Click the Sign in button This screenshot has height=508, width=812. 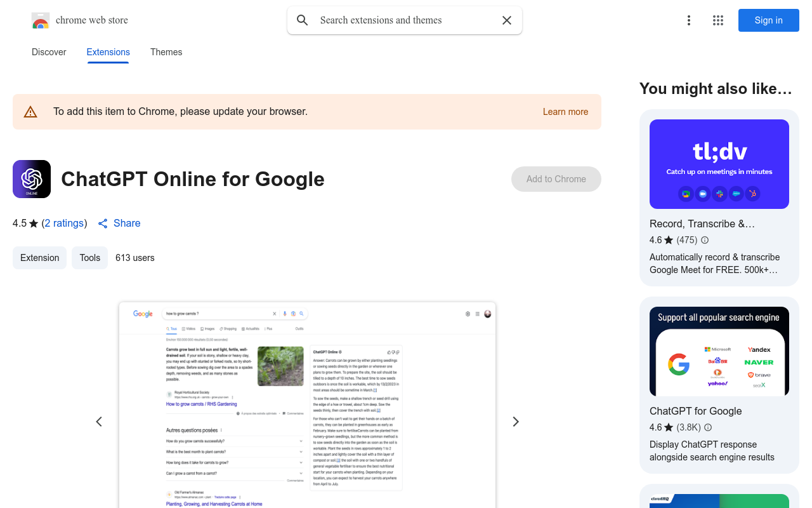pos(769,20)
